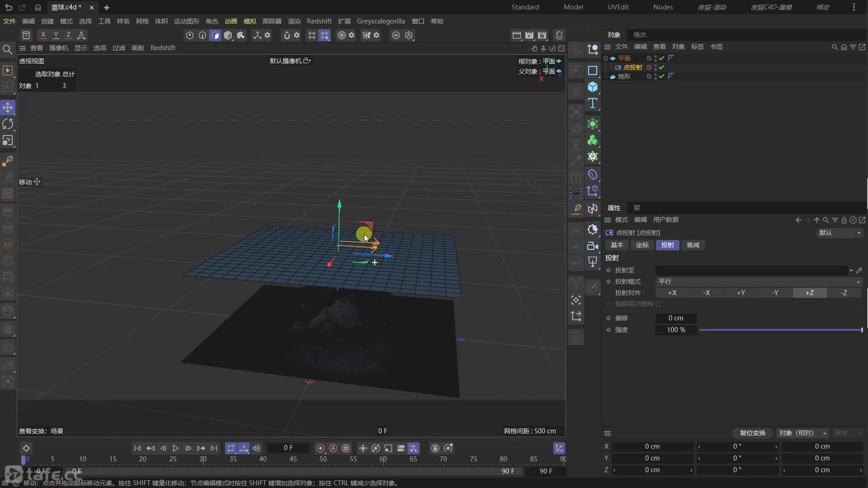868x488 pixels.
Task: Add a camera object
Action: (x=593, y=246)
